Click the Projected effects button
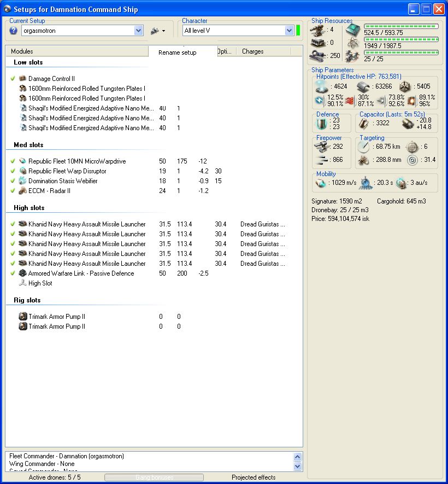The image size is (448, 484). 254,477
